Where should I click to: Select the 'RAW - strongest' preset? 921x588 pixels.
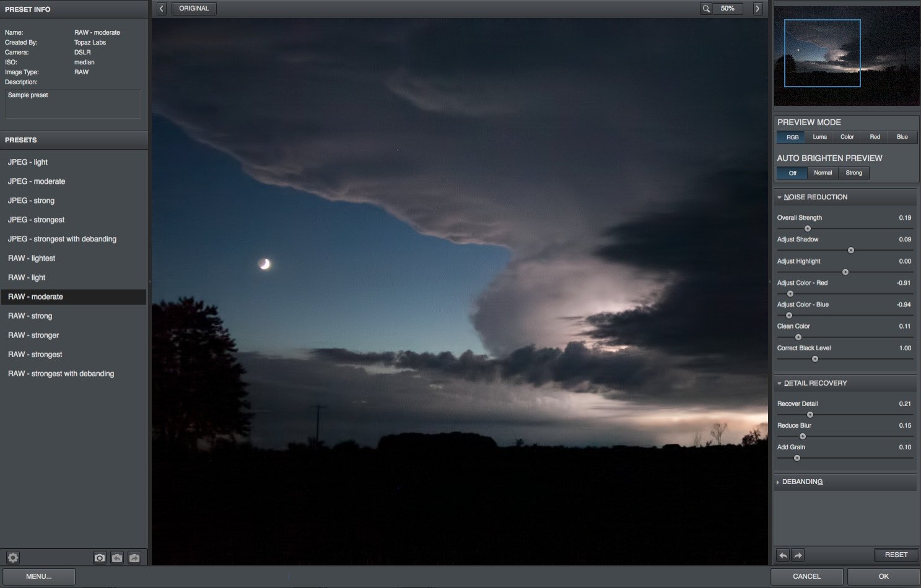click(35, 355)
